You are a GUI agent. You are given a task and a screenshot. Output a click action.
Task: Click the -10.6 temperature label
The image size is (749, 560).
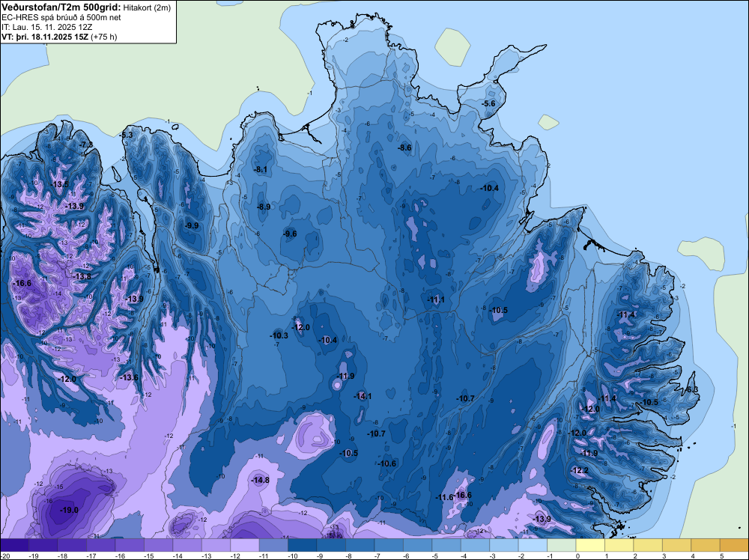387,463
